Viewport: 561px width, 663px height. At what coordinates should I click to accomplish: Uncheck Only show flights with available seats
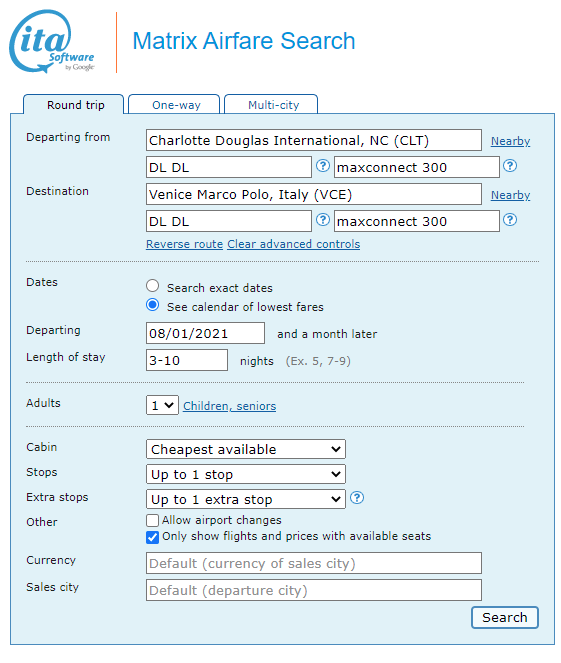pos(152,537)
